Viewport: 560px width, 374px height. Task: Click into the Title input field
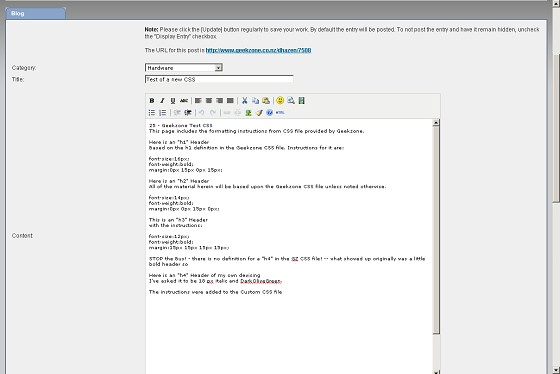click(219, 79)
